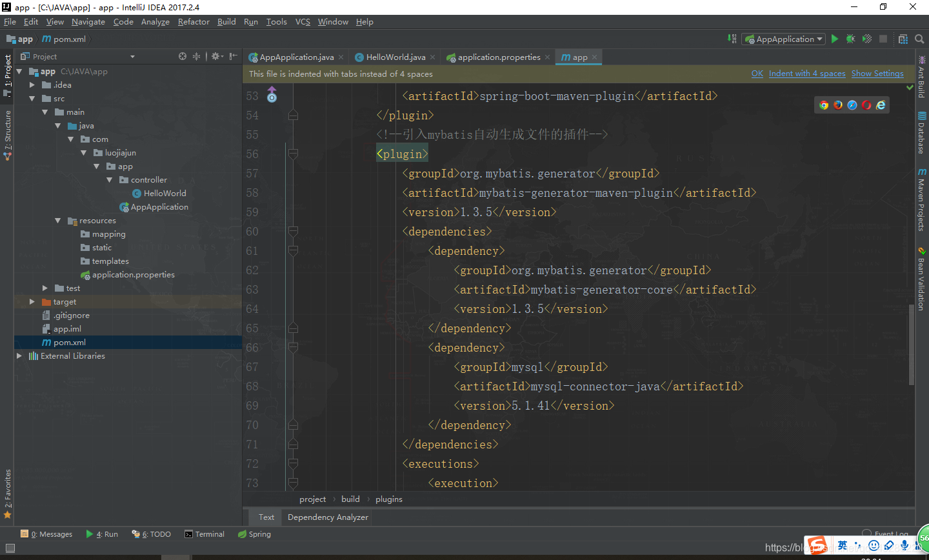Collapse the resources folder
This screenshot has height=560, width=929.
point(58,220)
